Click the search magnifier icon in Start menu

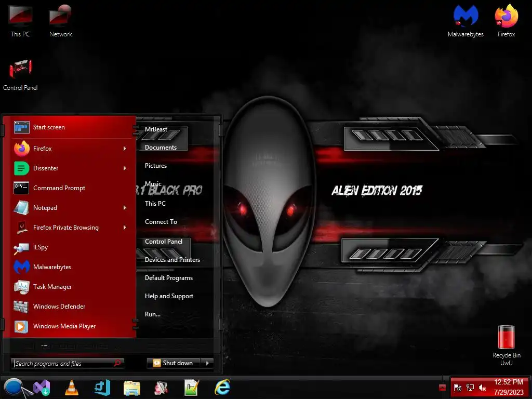click(117, 363)
